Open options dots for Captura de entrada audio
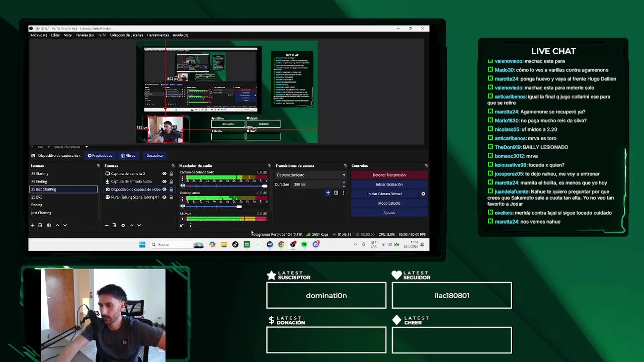Viewport: 644px width, 362px height. coord(183,178)
